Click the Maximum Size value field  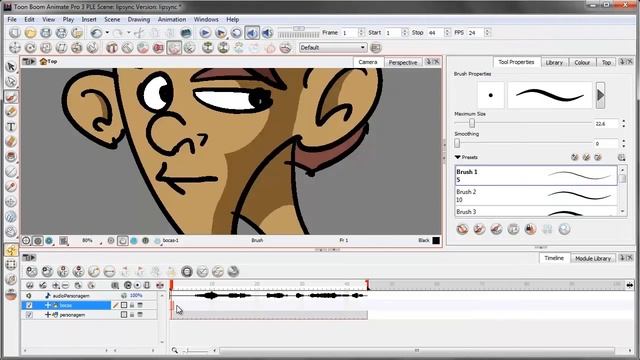click(x=606, y=123)
